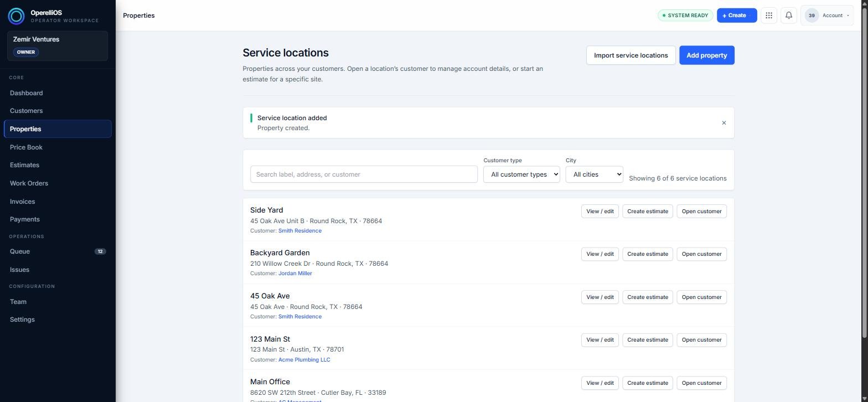Click the 123 Main St property title
Image resolution: width=868 pixels, height=402 pixels.
pyautogui.click(x=270, y=339)
